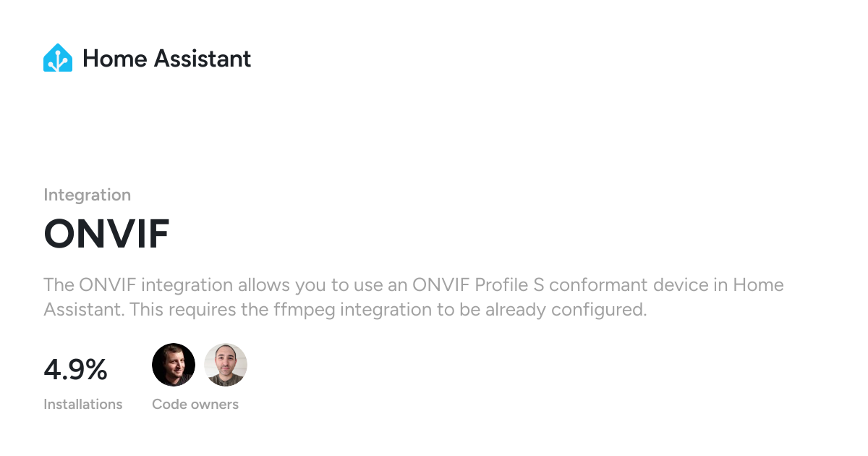Click the large ONVIF heading

point(106,234)
